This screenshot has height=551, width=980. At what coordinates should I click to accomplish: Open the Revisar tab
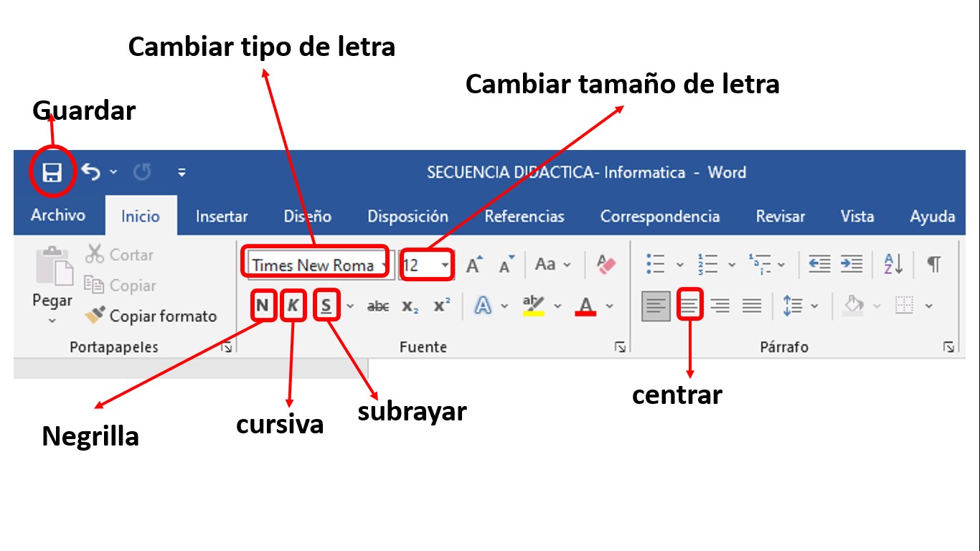click(781, 216)
